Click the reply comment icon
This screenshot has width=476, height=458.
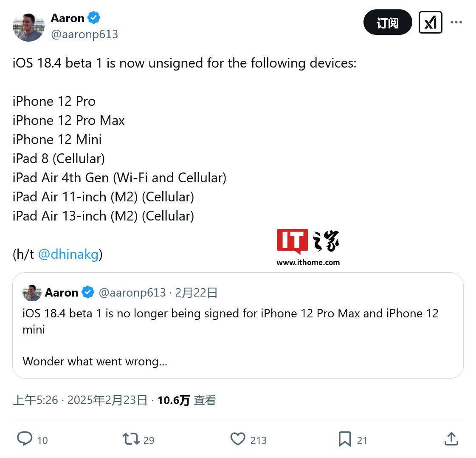[x=25, y=438]
